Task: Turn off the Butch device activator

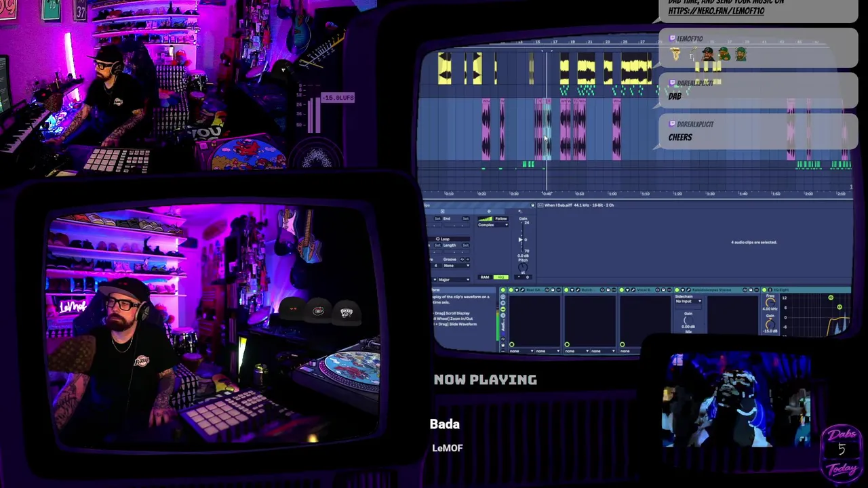Action: pos(566,290)
